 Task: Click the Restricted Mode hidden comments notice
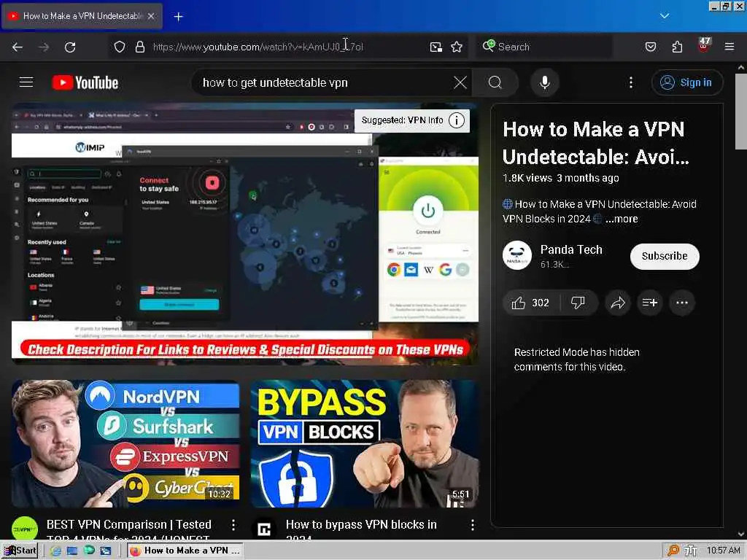576,359
